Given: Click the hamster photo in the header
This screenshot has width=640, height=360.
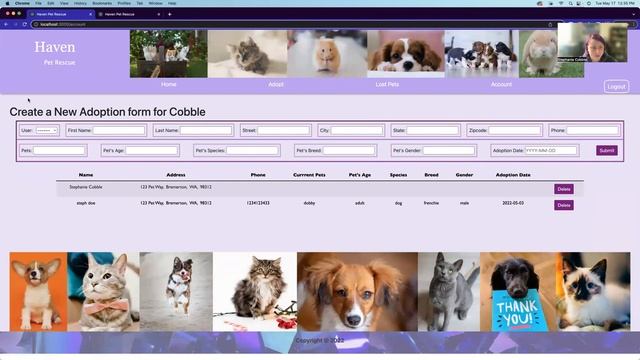Looking at the screenshot, I should point(327,53).
